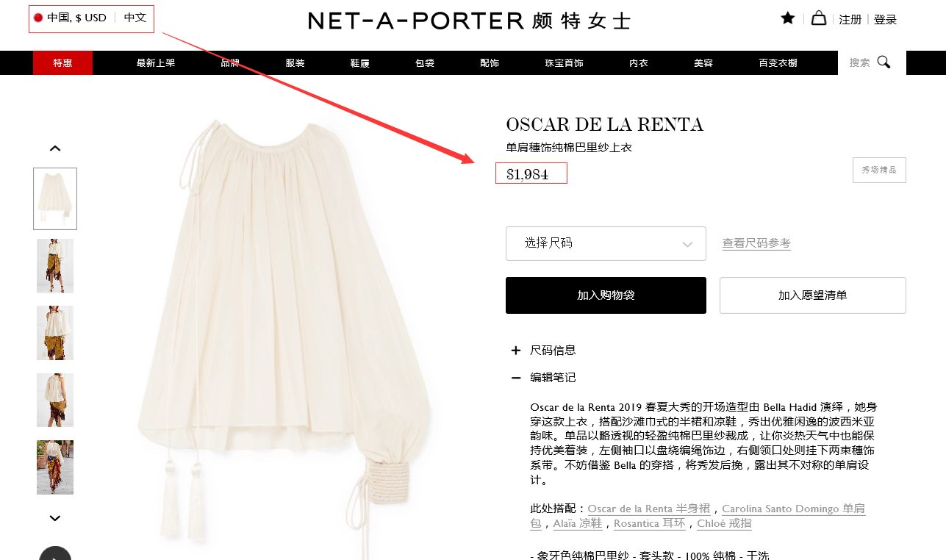The width and height of the screenshot is (946, 560).
Task: Open the 查看尺码参考 size guide link
Action: pyautogui.click(x=756, y=243)
